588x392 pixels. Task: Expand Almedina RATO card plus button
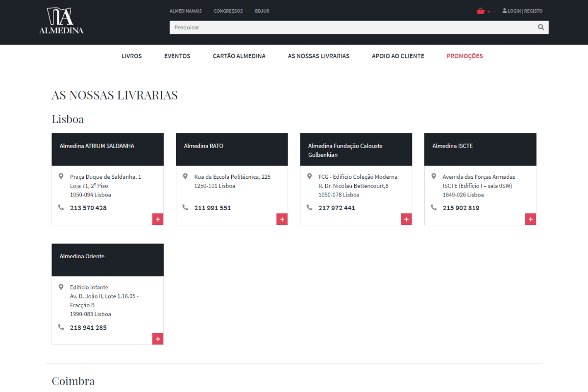tap(282, 220)
